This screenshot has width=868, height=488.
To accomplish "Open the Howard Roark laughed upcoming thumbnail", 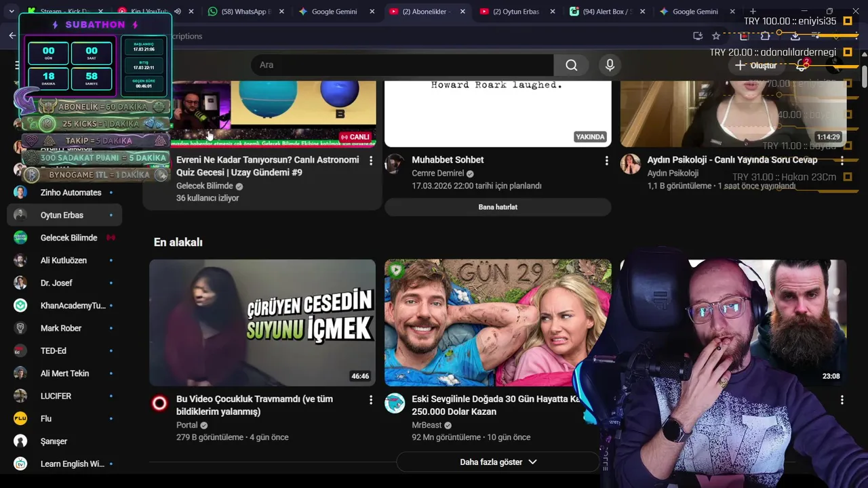I will [x=498, y=113].
